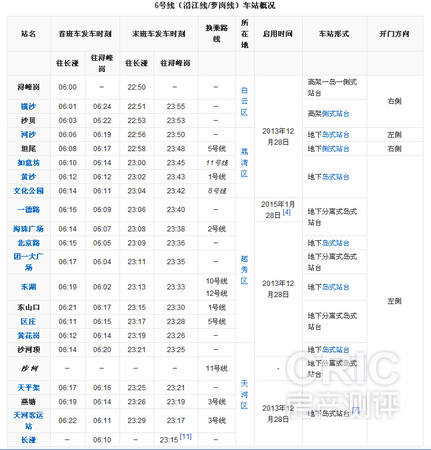Select the 左侧 door side in the 河沙 row
Viewport: 431px width, 450px height.
[x=394, y=135]
